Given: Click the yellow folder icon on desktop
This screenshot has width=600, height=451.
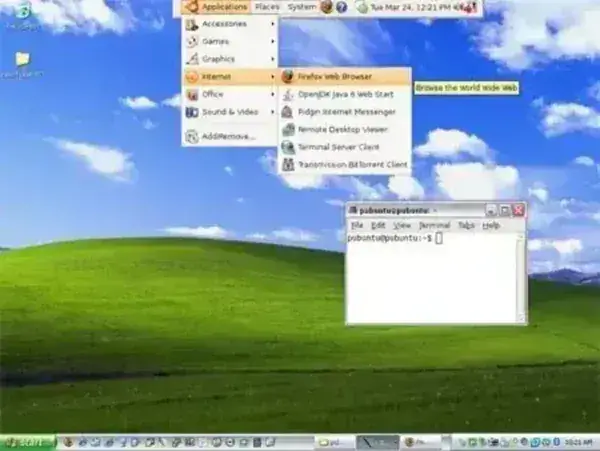Looking at the screenshot, I should (x=22, y=59).
